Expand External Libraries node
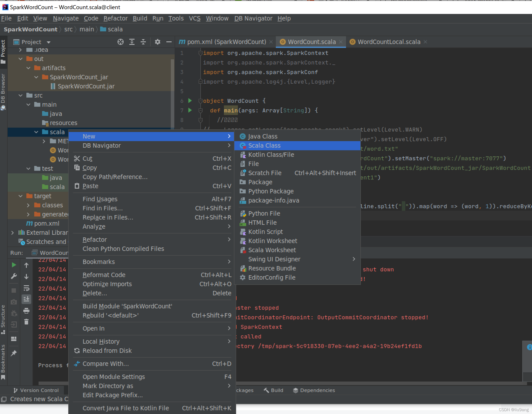Screen dimensions: 532x414 point(13,233)
